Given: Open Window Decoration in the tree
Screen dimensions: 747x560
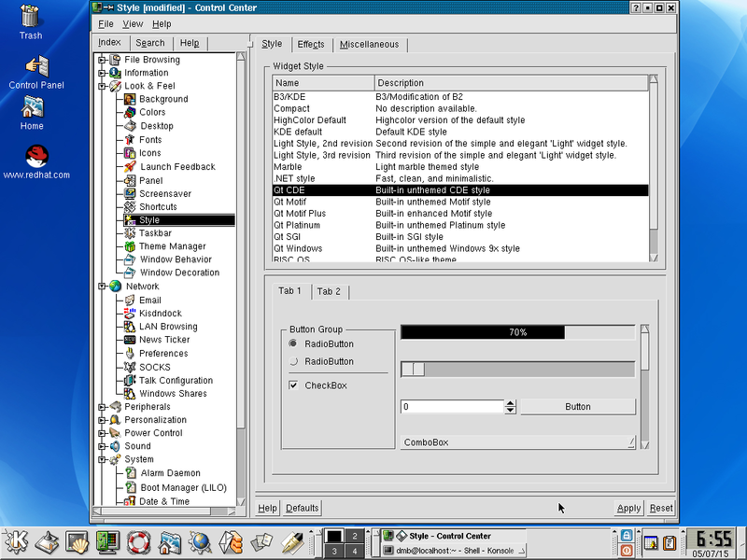Looking at the screenshot, I should [179, 273].
